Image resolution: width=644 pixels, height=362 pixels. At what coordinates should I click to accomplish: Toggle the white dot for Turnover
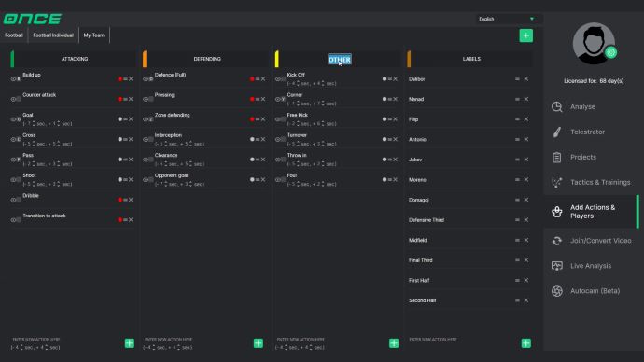click(x=385, y=139)
